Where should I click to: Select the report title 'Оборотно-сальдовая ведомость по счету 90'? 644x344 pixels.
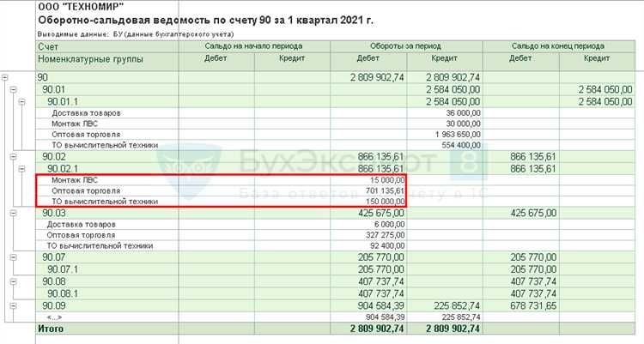(x=206, y=20)
